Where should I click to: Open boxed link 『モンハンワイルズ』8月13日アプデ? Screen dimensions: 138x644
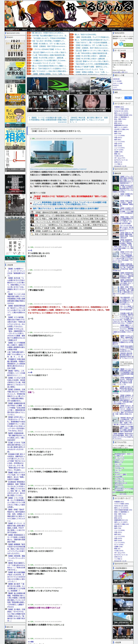[x=69, y=222]
